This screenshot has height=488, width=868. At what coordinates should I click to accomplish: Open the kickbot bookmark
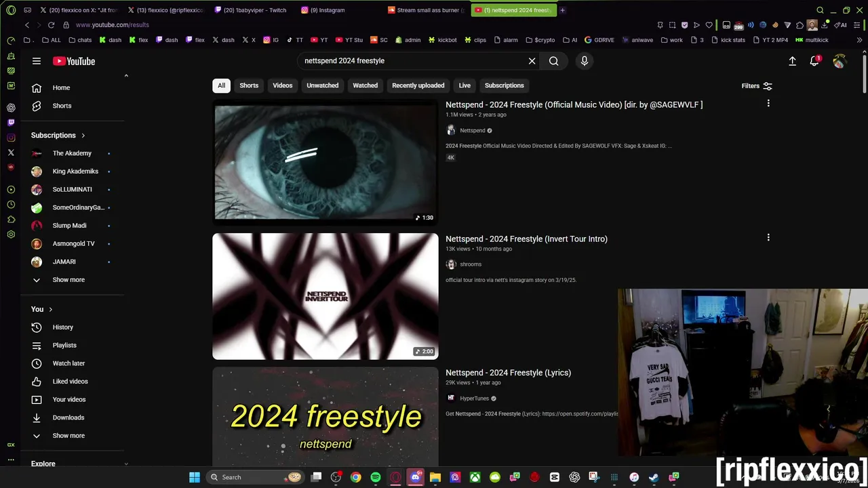pyautogui.click(x=441, y=40)
